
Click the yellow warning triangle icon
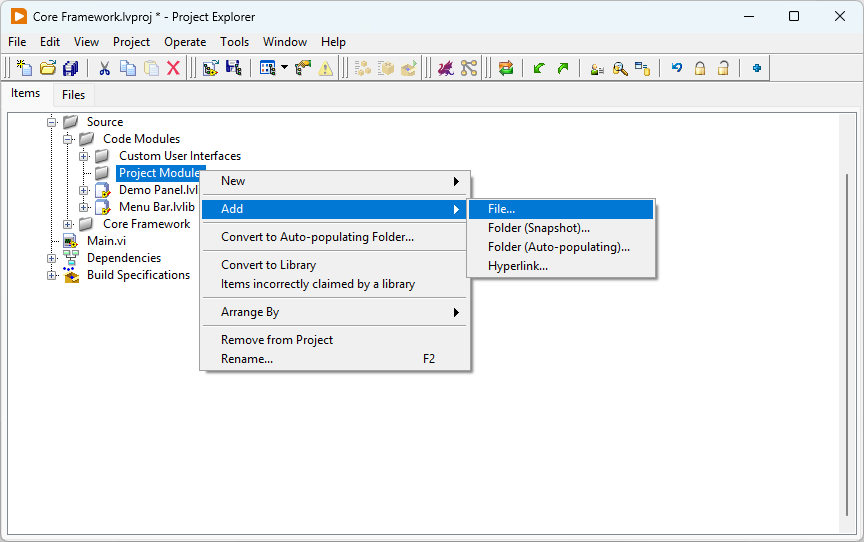click(x=326, y=68)
